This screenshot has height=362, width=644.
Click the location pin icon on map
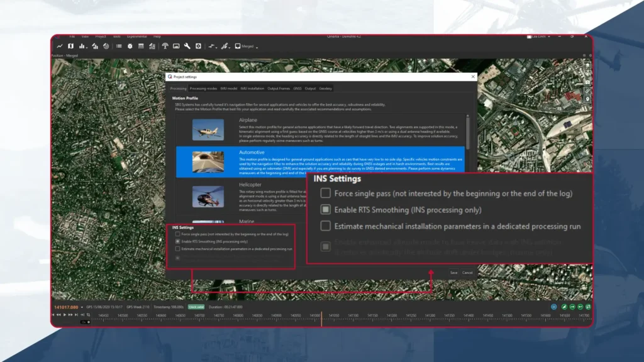tap(587, 99)
